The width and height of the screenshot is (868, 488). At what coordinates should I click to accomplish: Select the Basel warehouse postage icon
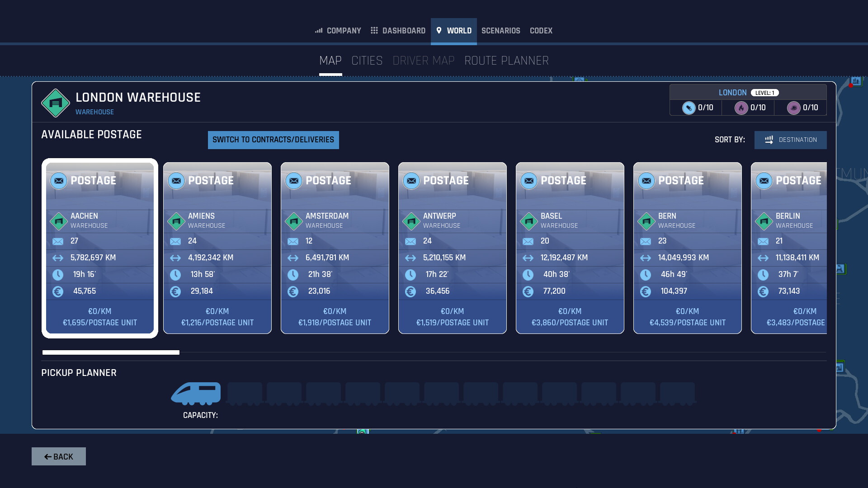point(528,181)
